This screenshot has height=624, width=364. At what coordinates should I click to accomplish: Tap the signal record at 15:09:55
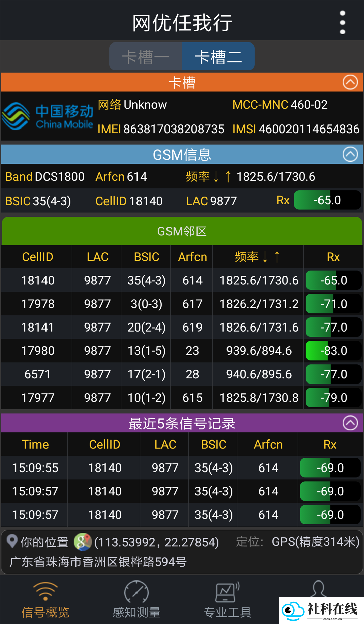182,468
